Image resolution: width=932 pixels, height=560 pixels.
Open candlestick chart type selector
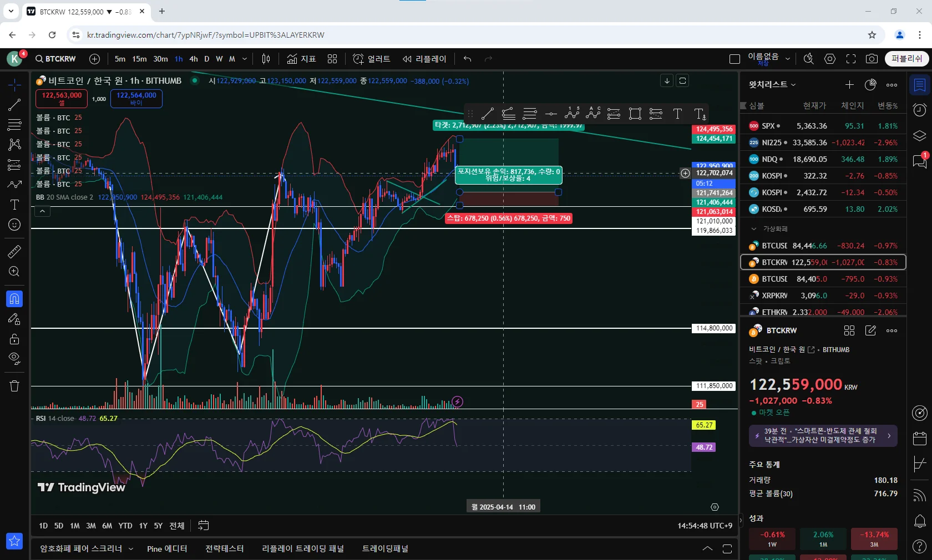pyautogui.click(x=266, y=59)
